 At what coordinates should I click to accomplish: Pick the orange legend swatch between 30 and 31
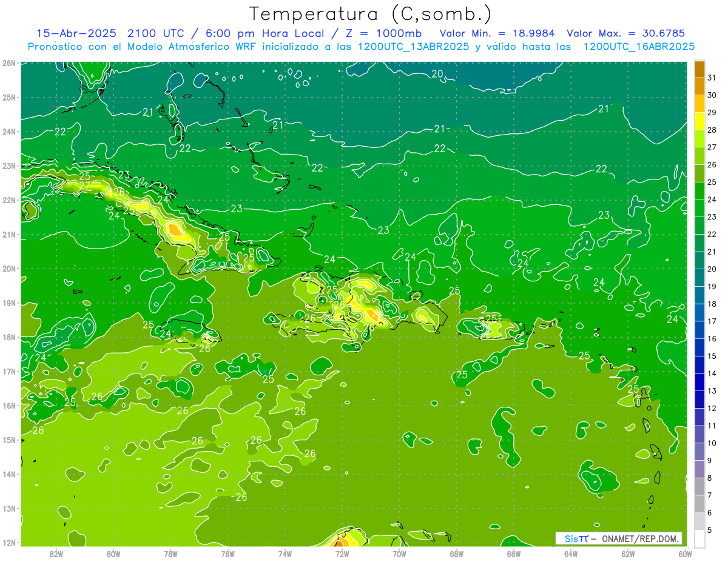699,87
